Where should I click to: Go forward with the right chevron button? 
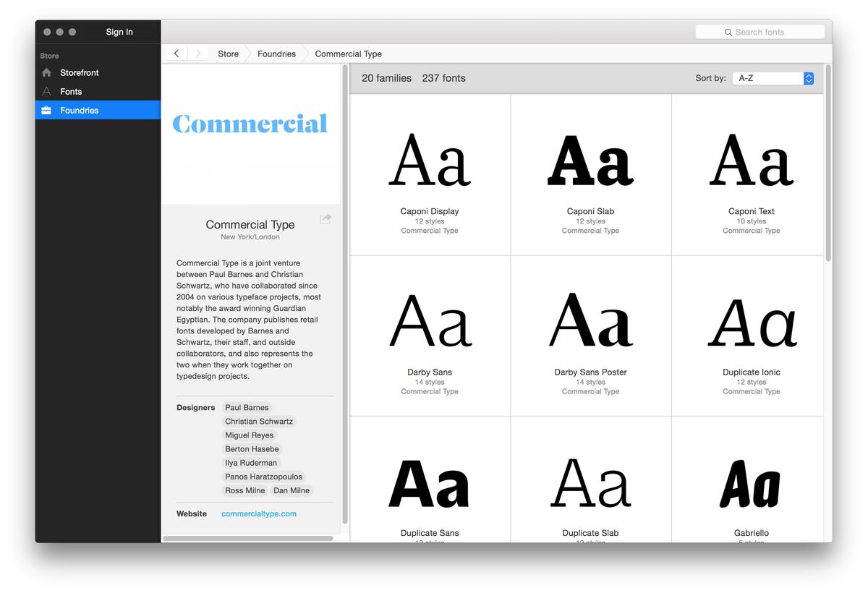click(x=198, y=54)
